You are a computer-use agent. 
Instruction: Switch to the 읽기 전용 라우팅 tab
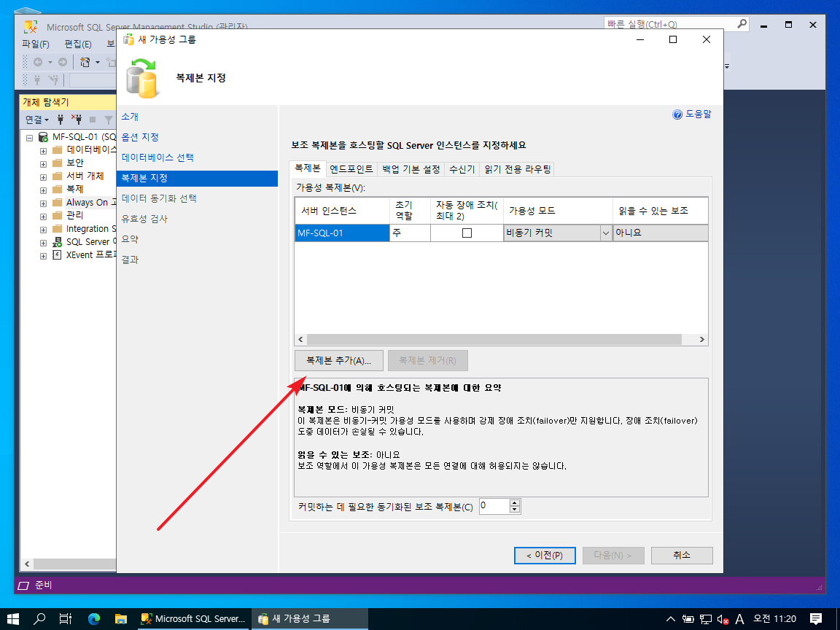click(517, 169)
